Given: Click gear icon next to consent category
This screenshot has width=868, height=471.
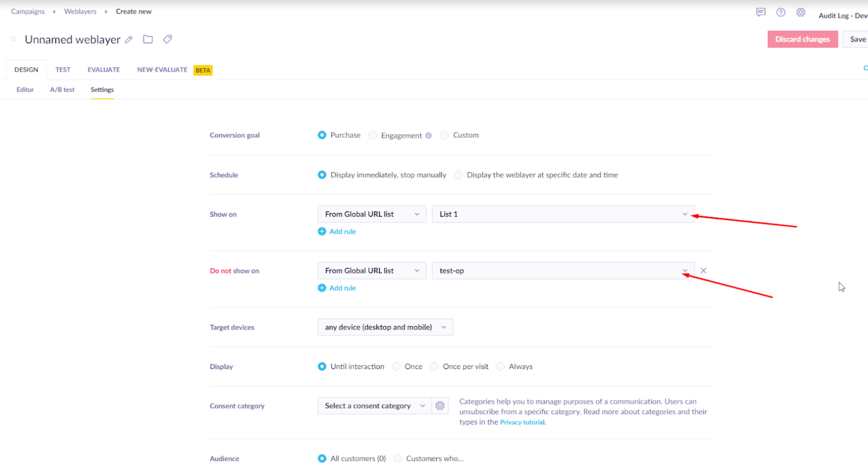Looking at the screenshot, I should 440,406.
